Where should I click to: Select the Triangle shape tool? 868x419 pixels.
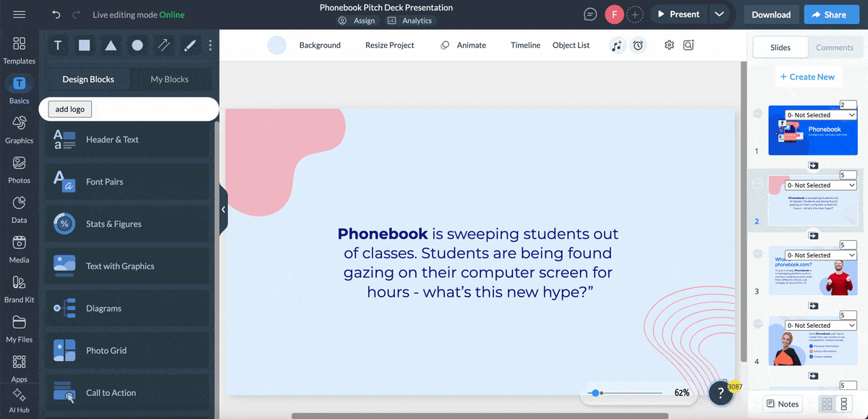(x=111, y=45)
